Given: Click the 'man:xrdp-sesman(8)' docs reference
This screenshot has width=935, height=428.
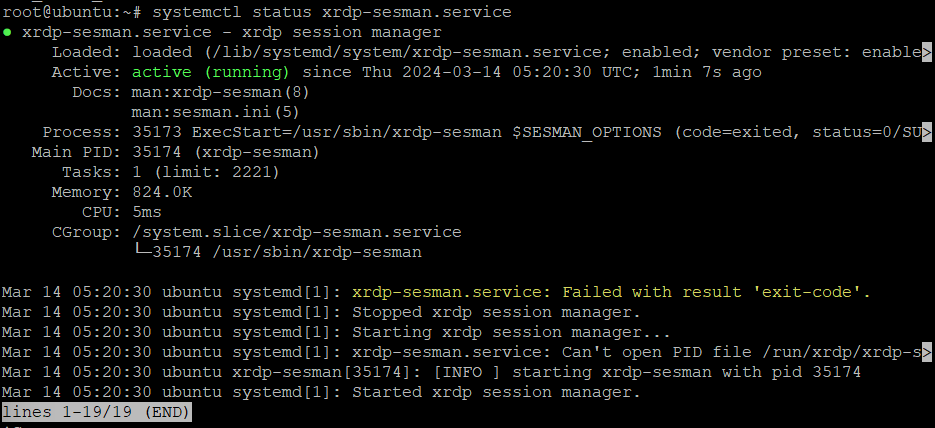Looking at the screenshot, I should [x=221, y=92].
